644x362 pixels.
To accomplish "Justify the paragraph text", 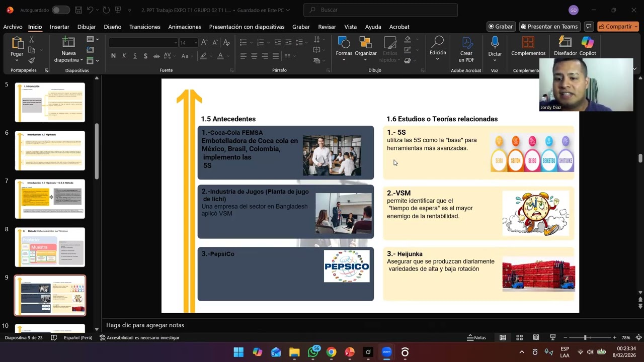I will [x=276, y=56].
